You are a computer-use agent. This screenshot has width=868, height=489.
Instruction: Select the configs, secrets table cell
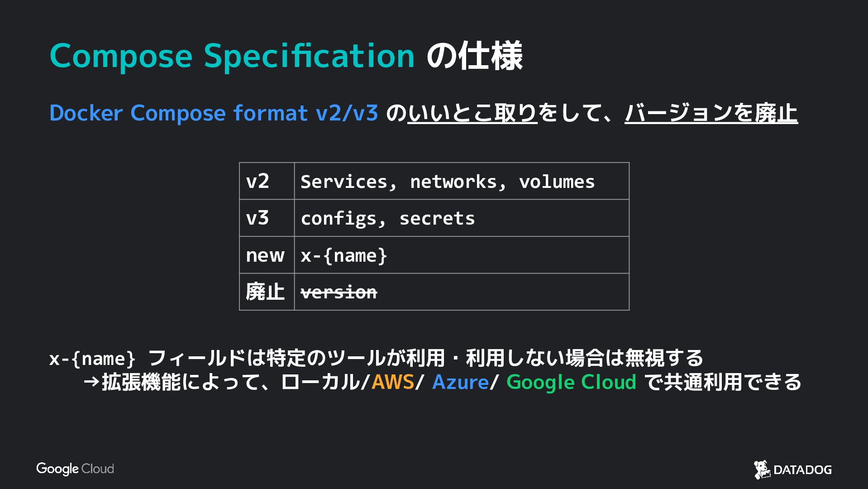point(461,218)
